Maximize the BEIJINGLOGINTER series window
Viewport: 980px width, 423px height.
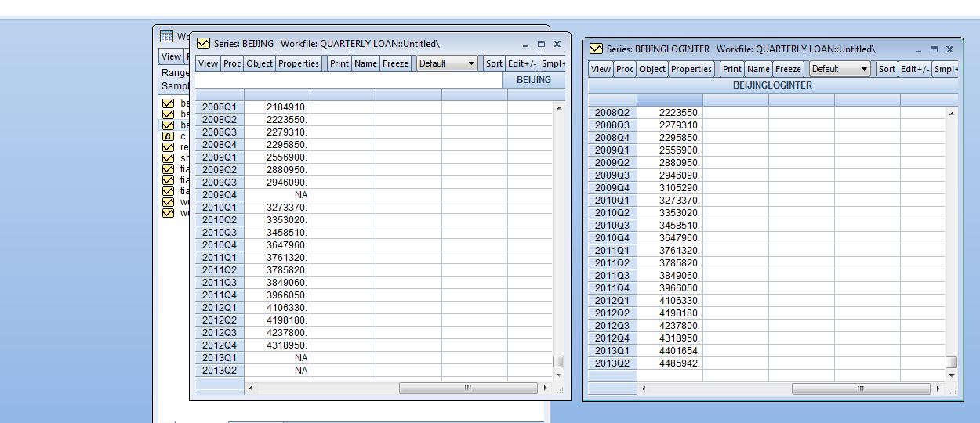point(934,49)
